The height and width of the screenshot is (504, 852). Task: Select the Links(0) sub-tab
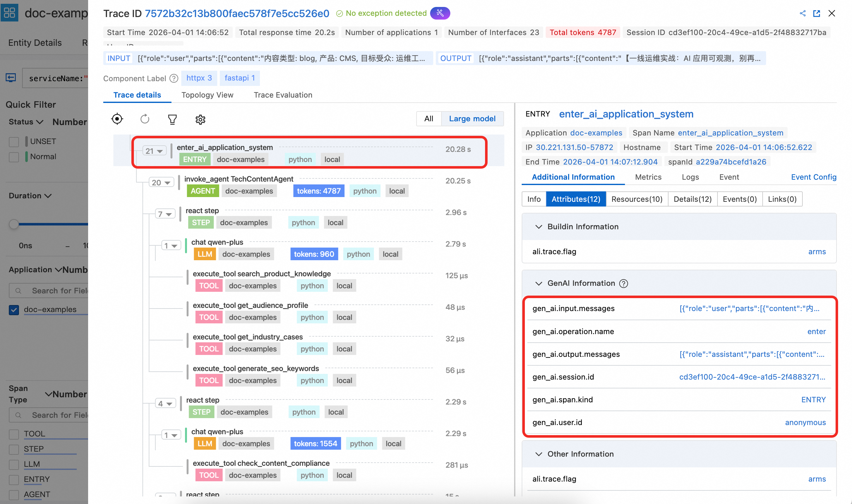(x=783, y=199)
